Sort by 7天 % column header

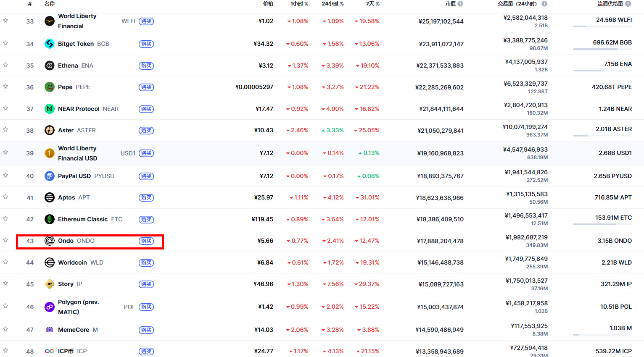(x=372, y=4)
